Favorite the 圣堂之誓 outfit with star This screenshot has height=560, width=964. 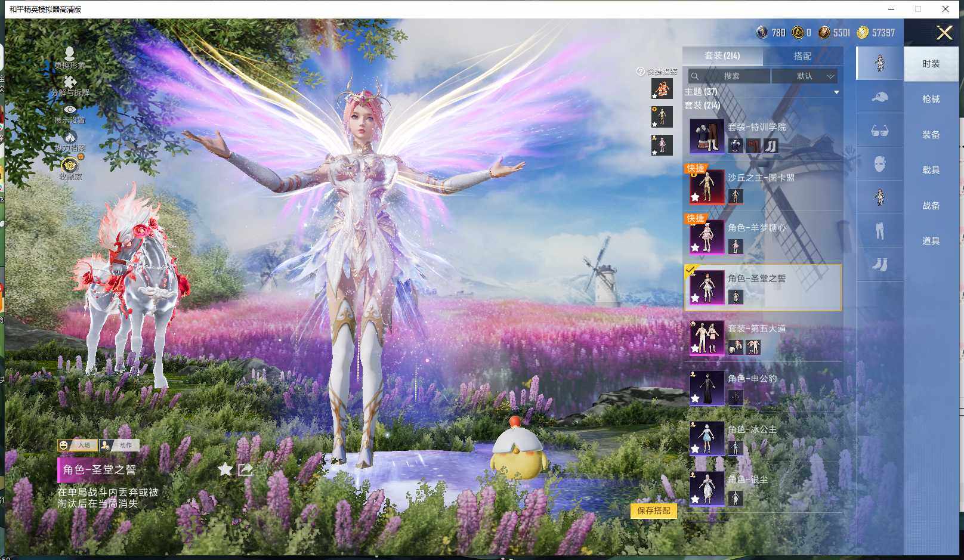(x=225, y=469)
